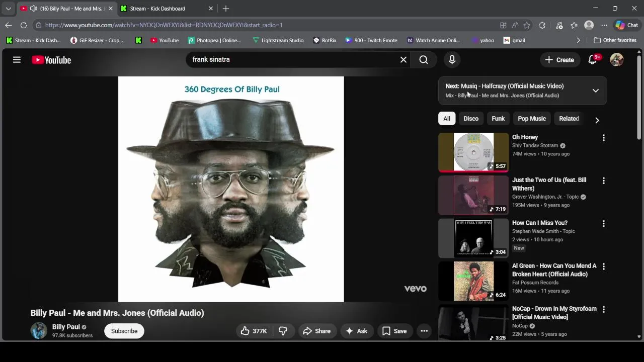This screenshot has width=644, height=362.
Task: Open Photopea Online bookmark
Action: pos(214,40)
